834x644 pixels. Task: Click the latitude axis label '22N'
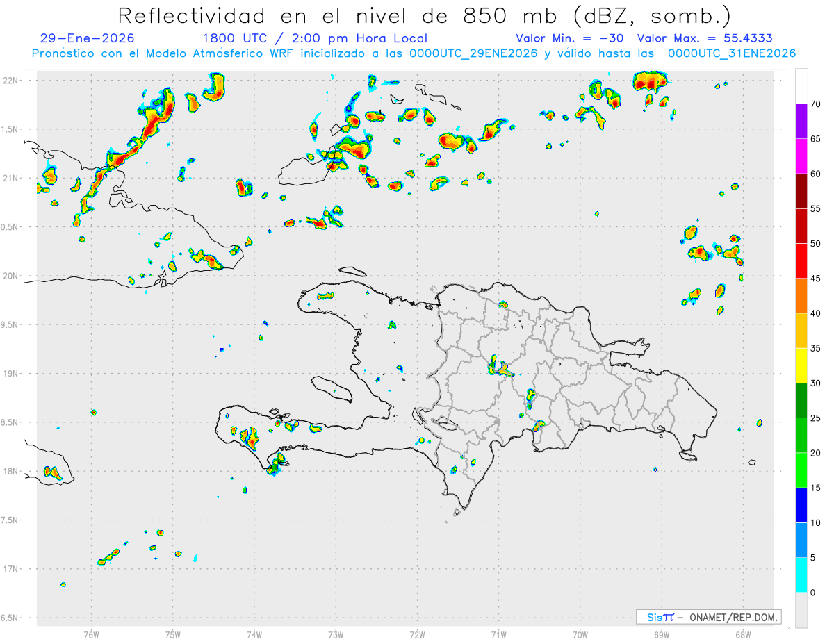click(x=10, y=80)
